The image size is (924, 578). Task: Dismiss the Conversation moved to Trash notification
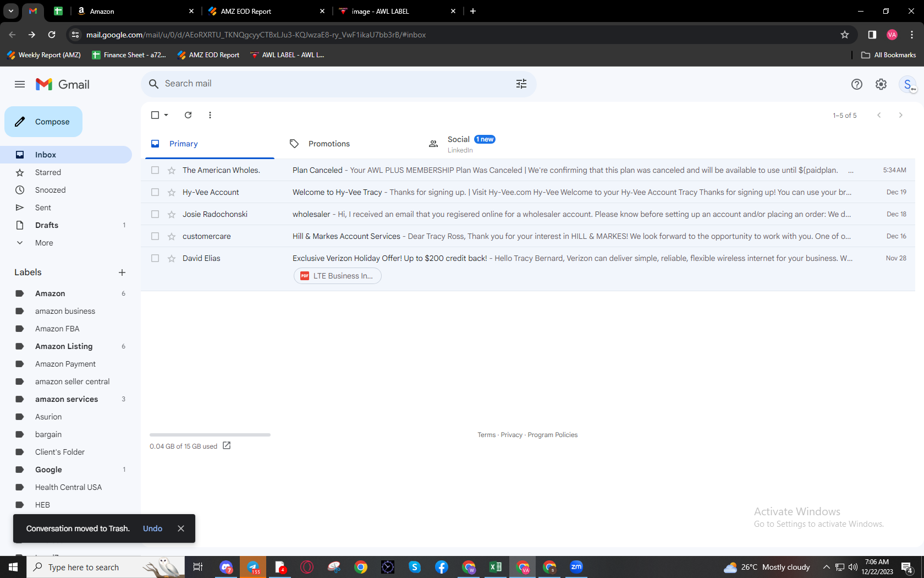[x=181, y=528]
